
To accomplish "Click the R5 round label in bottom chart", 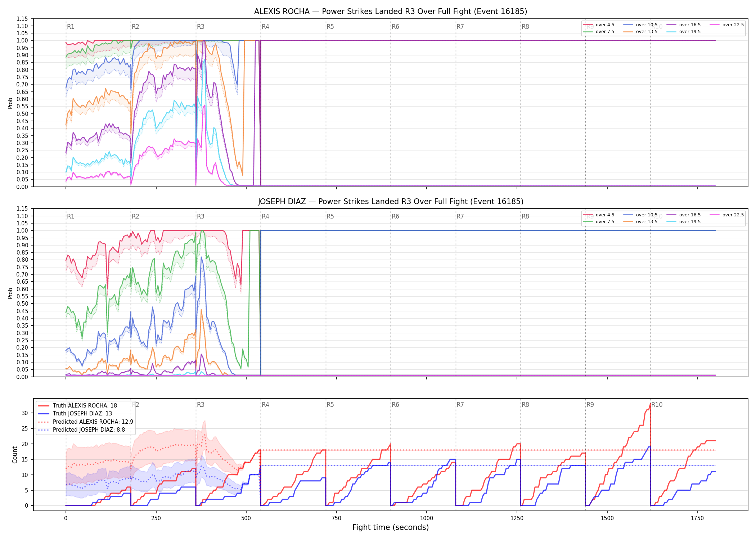I will pyautogui.click(x=330, y=405).
